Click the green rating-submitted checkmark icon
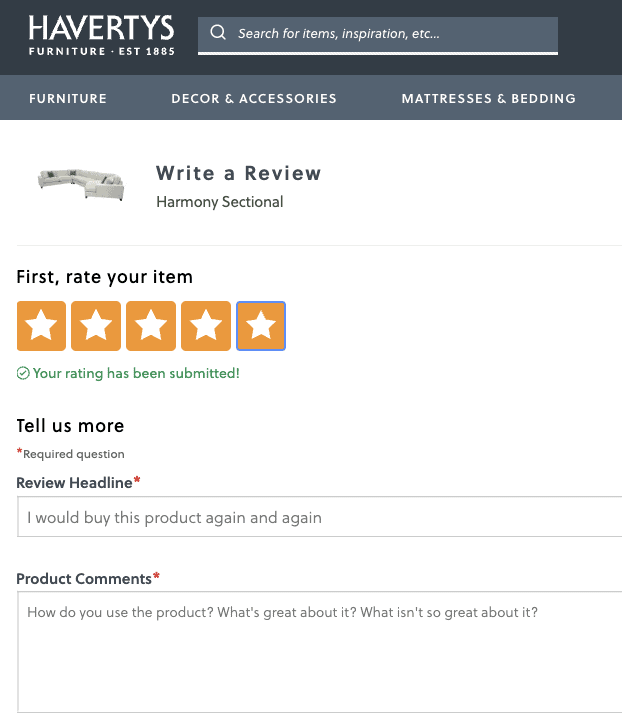 click(x=23, y=374)
